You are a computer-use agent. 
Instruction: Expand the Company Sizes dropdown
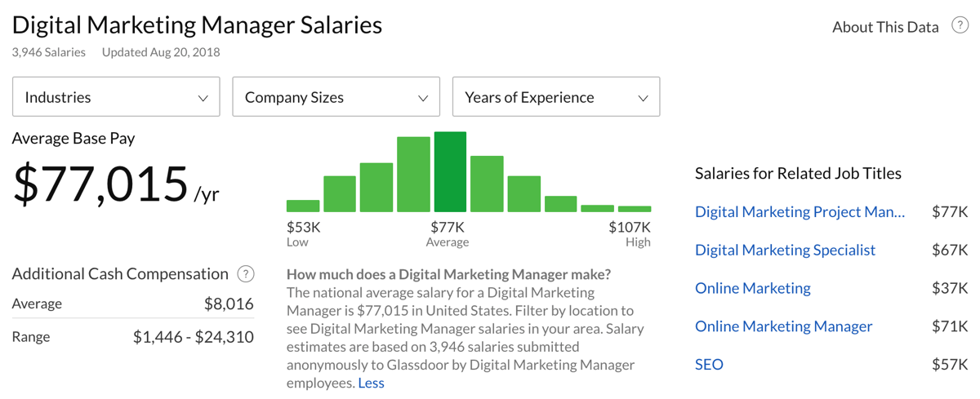coord(336,97)
